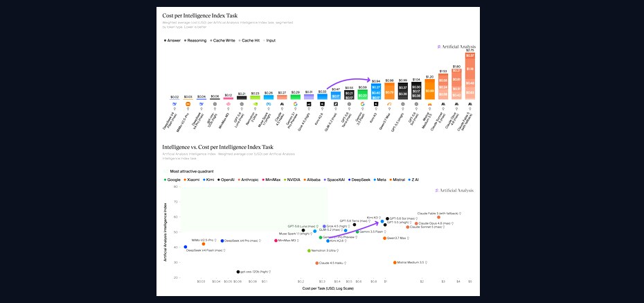Click the orange Qwen3.7 Max bar labeled $0.98
644x303 pixels.
[x=389, y=92]
